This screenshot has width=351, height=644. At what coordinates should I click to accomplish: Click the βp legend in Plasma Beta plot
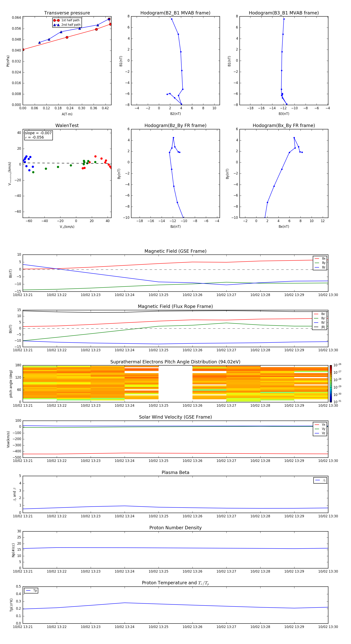point(320,480)
